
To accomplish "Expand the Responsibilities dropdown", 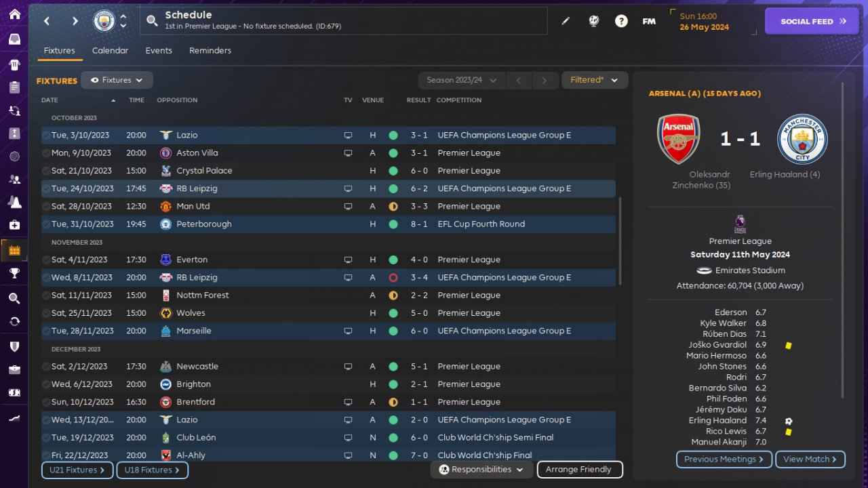I will click(x=481, y=470).
